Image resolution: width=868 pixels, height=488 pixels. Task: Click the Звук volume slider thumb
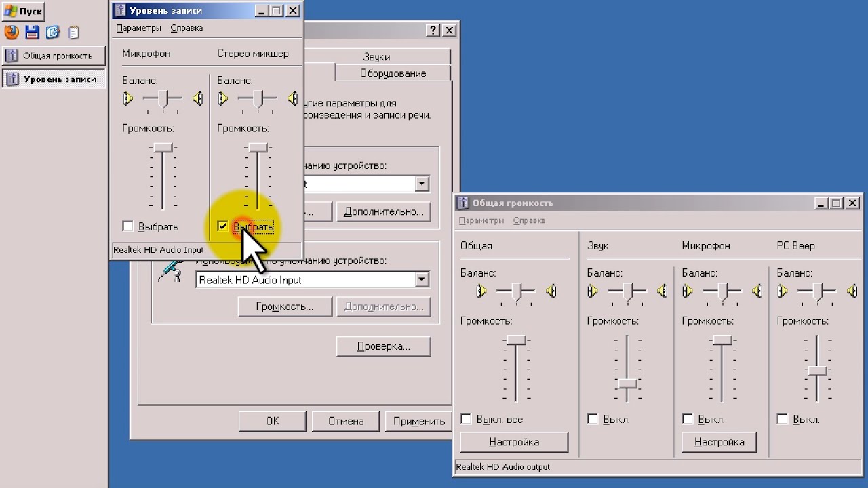click(628, 383)
